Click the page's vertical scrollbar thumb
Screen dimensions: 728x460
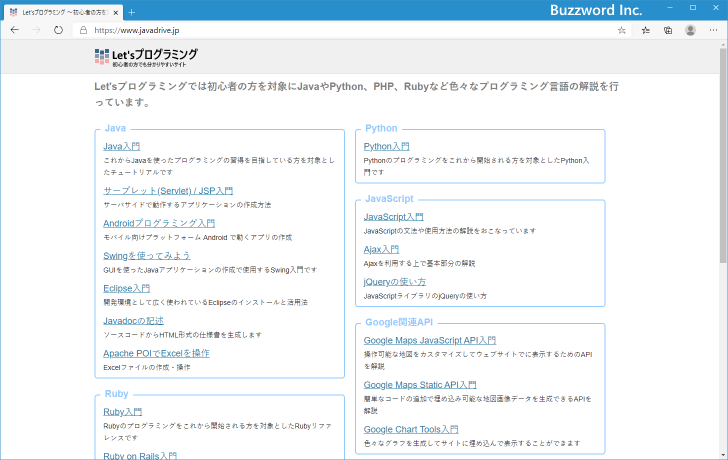tap(723, 155)
